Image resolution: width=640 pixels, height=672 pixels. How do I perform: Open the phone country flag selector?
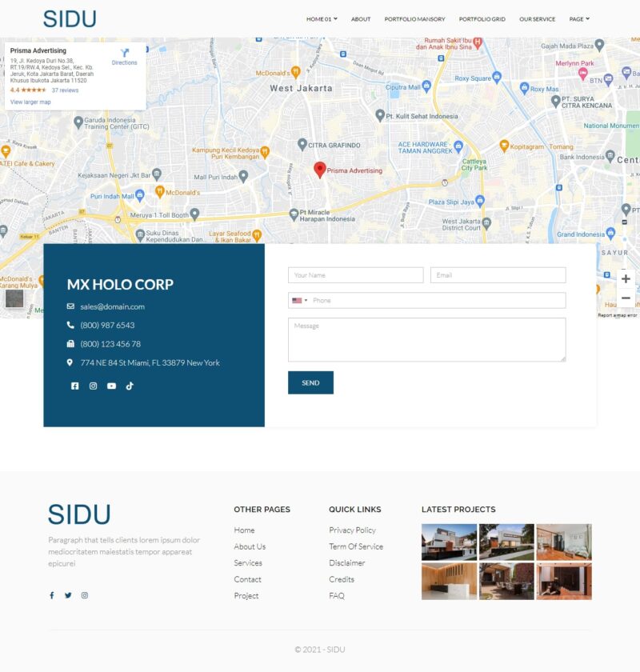coord(300,301)
